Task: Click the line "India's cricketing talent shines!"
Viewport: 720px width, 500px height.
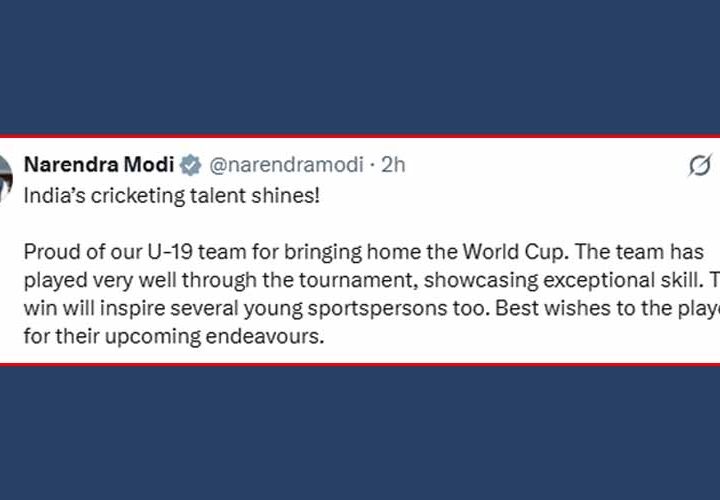Action: tap(171, 195)
